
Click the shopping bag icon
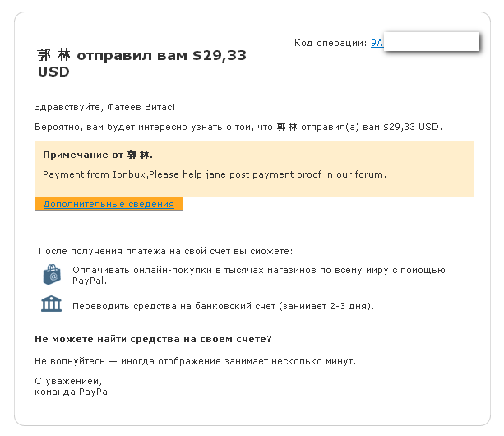point(52,274)
